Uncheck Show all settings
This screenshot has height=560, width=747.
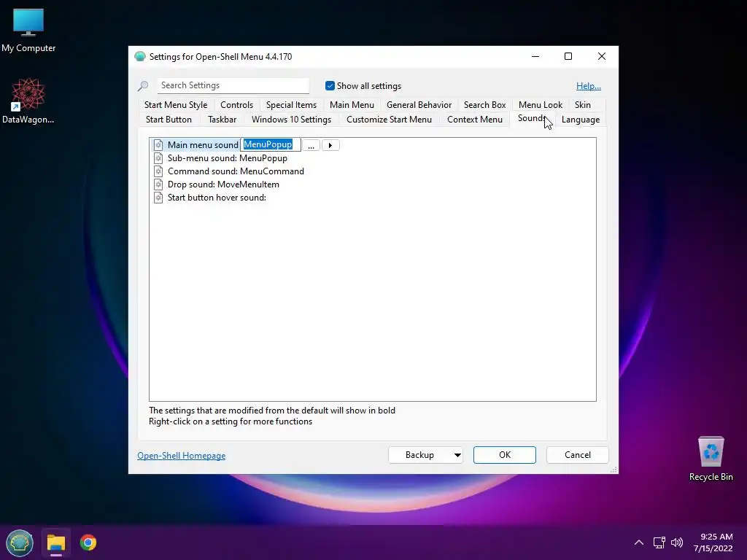click(330, 86)
